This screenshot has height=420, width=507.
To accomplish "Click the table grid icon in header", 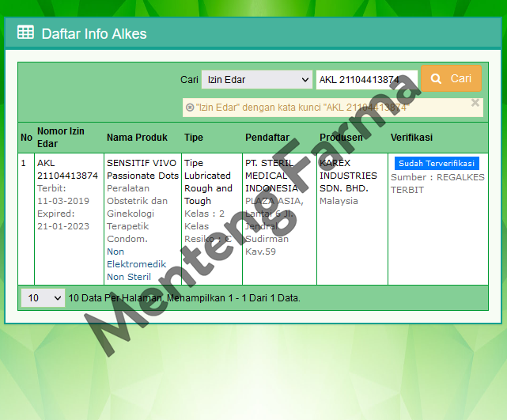I will [x=25, y=33].
